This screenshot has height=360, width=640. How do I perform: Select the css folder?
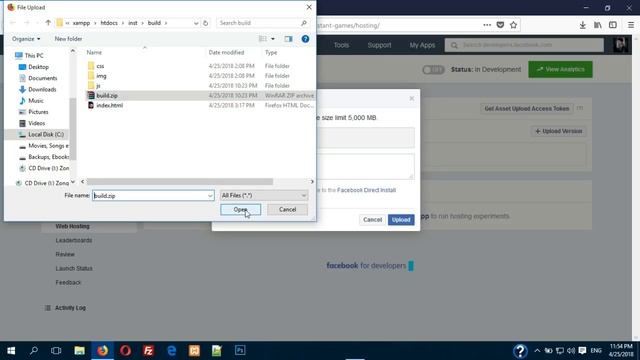100,66
